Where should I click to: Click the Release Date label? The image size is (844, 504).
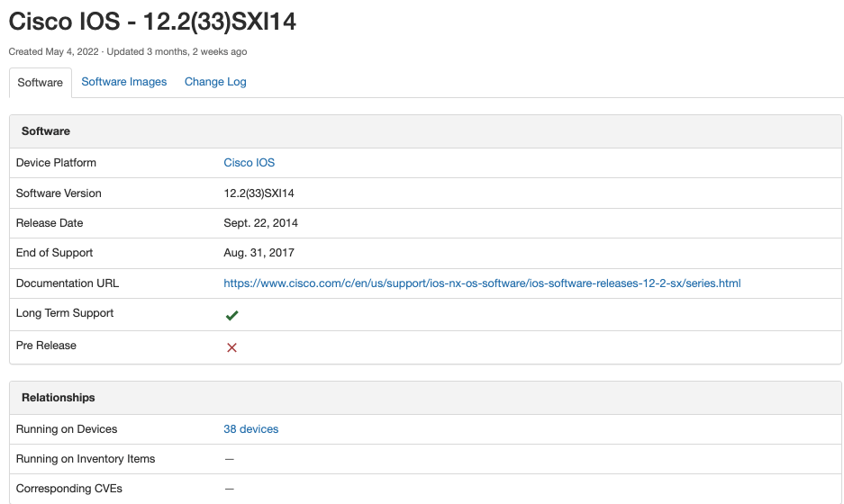tap(50, 222)
